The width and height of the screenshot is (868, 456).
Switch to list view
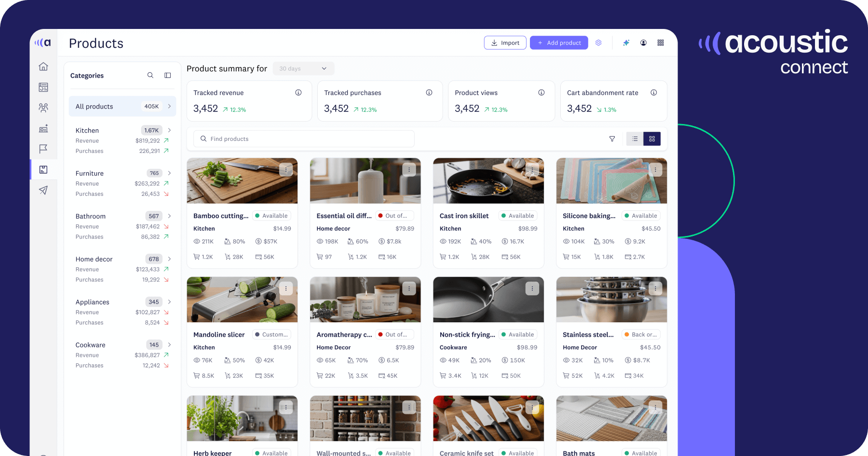pyautogui.click(x=635, y=139)
